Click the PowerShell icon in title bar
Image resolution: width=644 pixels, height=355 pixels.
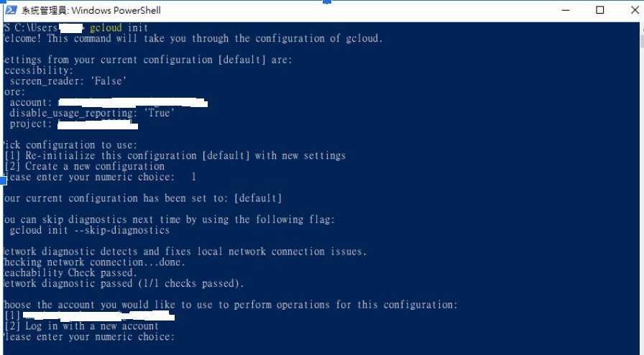(11, 10)
